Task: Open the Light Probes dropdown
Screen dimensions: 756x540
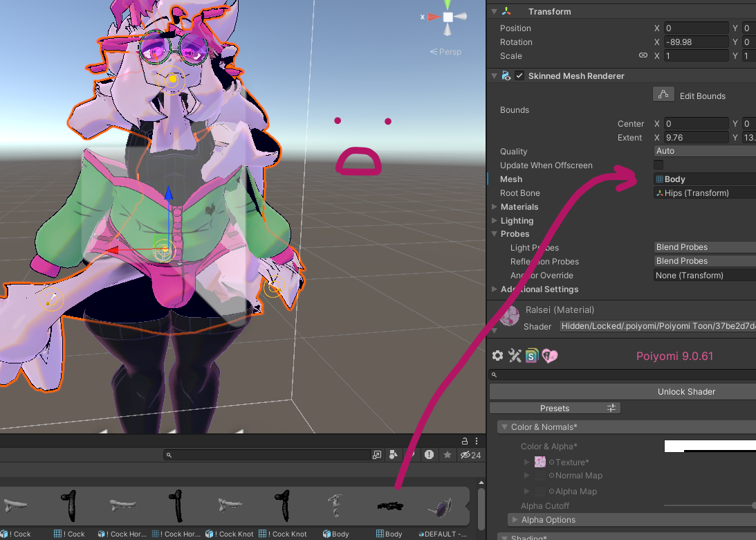Action: (x=705, y=247)
